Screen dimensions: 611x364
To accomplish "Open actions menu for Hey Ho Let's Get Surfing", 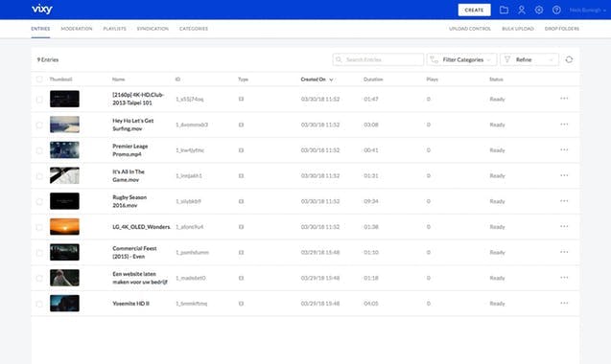I will tap(564, 125).
